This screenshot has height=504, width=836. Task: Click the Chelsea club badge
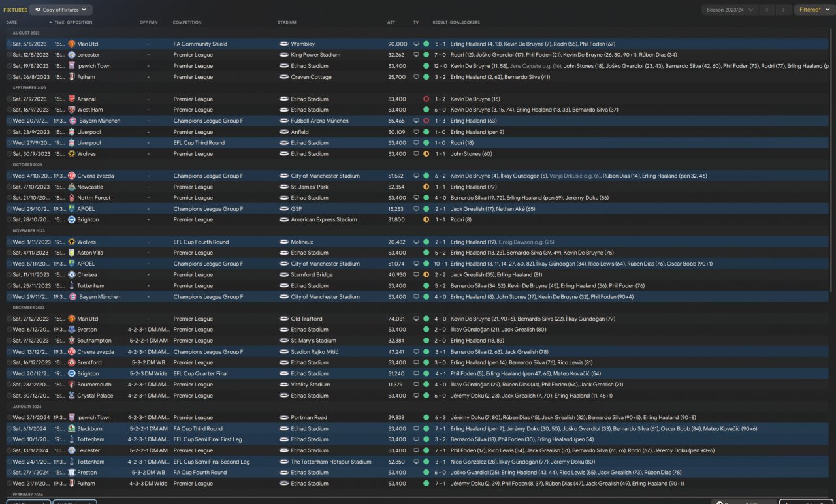click(x=72, y=275)
